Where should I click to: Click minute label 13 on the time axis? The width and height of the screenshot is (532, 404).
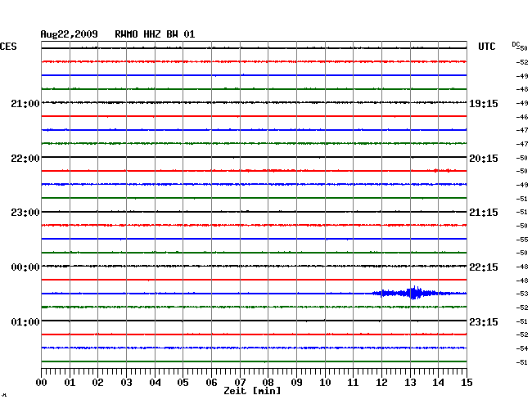(410, 383)
